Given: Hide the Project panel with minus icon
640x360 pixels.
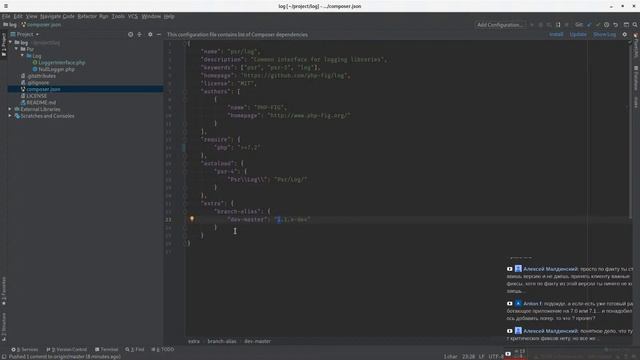Looking at the screenshot, I should tap(159, 35).
